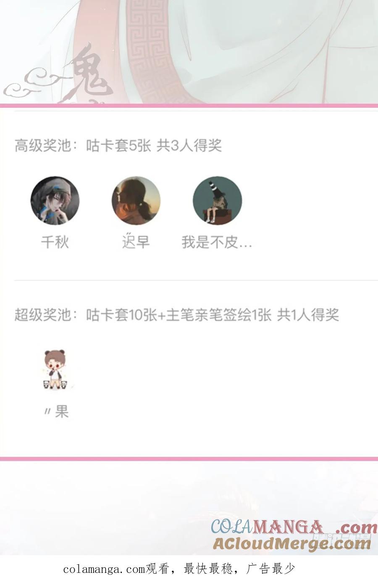Click the 迟早 username label

pyautogui.click(x=136, y=242)
